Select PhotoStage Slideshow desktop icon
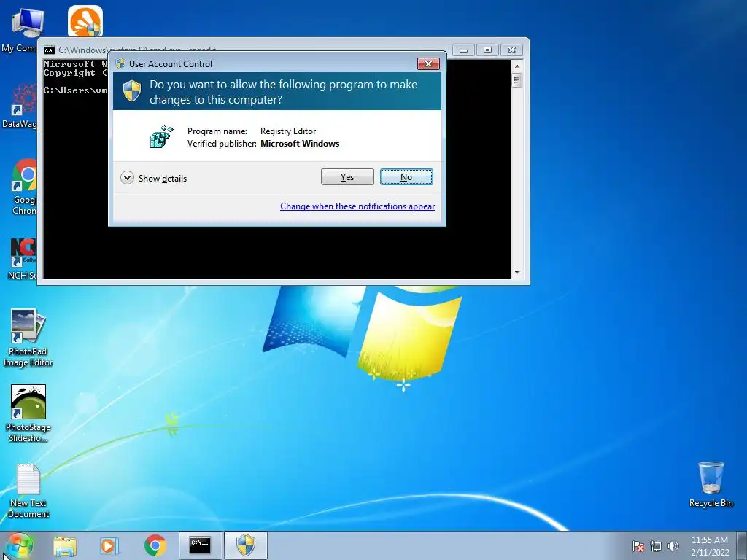This screenshot has width=747, height=560. click(28, 414)
